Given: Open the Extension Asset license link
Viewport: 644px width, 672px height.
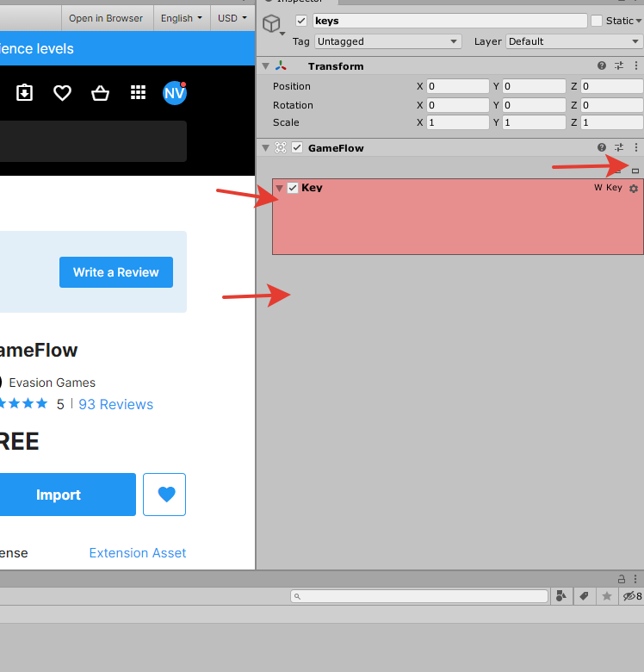Looking at the screenshot, I should (138, 553).
